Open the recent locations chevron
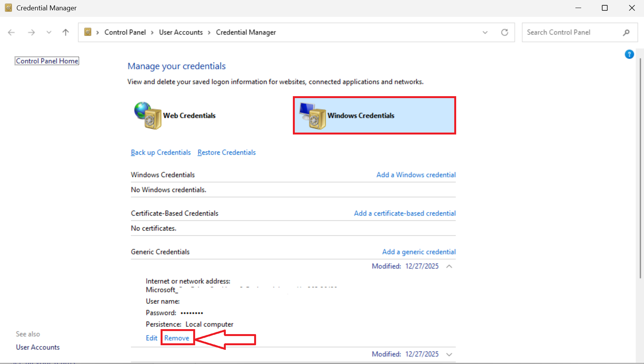644x364 pixels. coord(49,33)
